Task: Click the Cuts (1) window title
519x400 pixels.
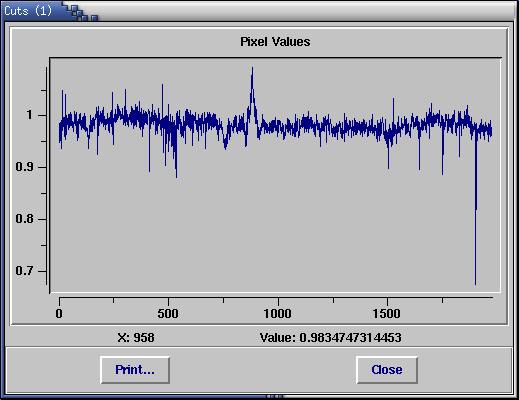Action: [28, 11]
